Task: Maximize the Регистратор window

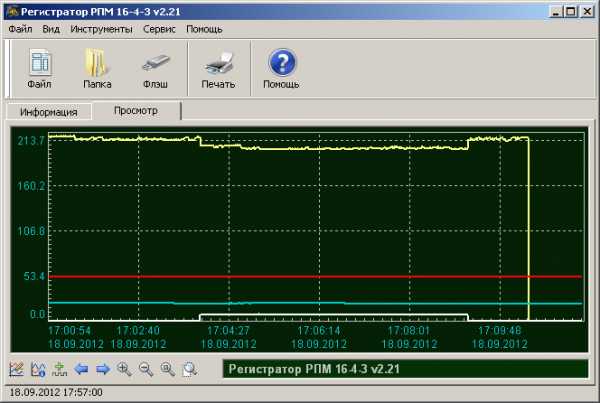Action: (x=571, y=12)
